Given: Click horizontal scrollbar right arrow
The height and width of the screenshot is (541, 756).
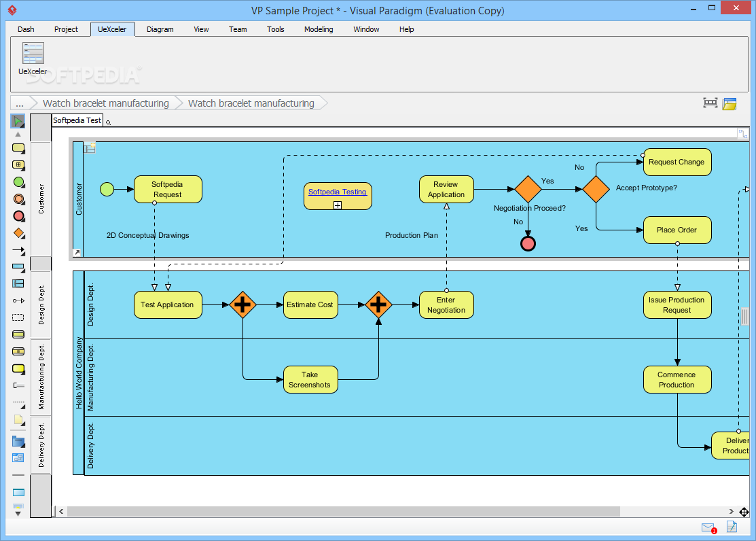Looking at the screenshot, I should (731, 511).
